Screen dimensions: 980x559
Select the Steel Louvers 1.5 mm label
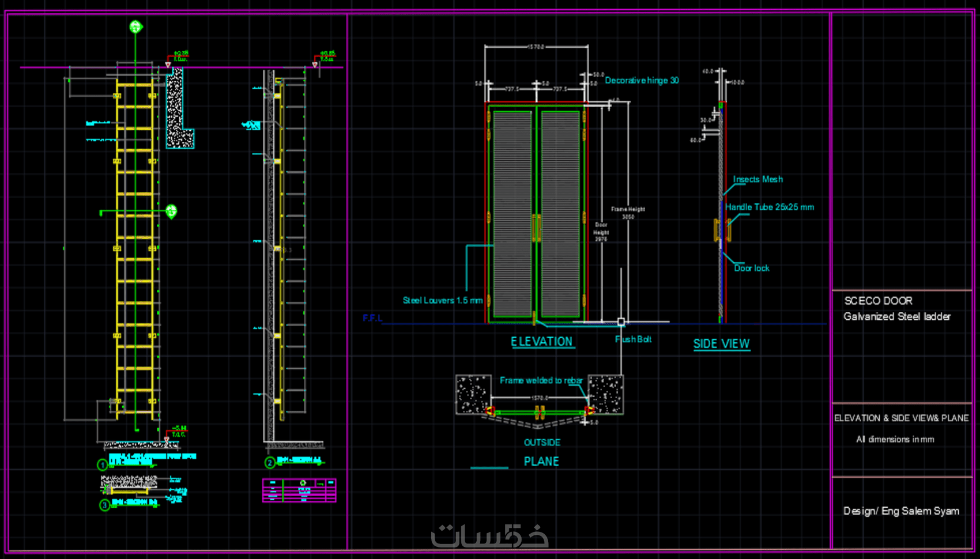pyautogui.click(x=443, y=300)
